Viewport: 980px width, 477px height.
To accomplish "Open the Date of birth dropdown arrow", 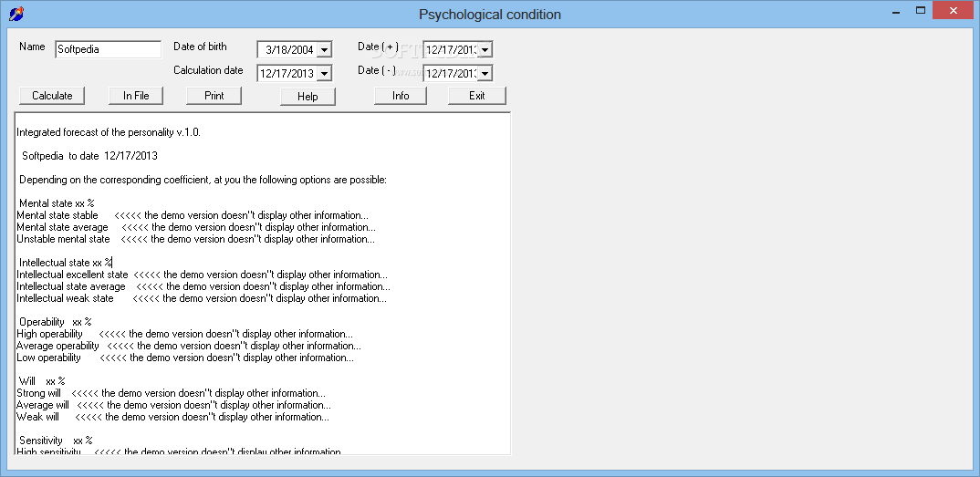I will coord(324,50).
